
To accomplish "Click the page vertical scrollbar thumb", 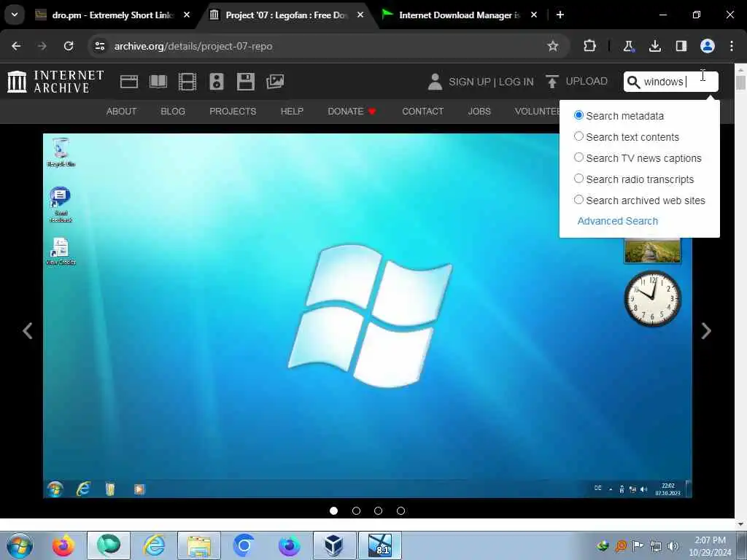I will point(740,82).
